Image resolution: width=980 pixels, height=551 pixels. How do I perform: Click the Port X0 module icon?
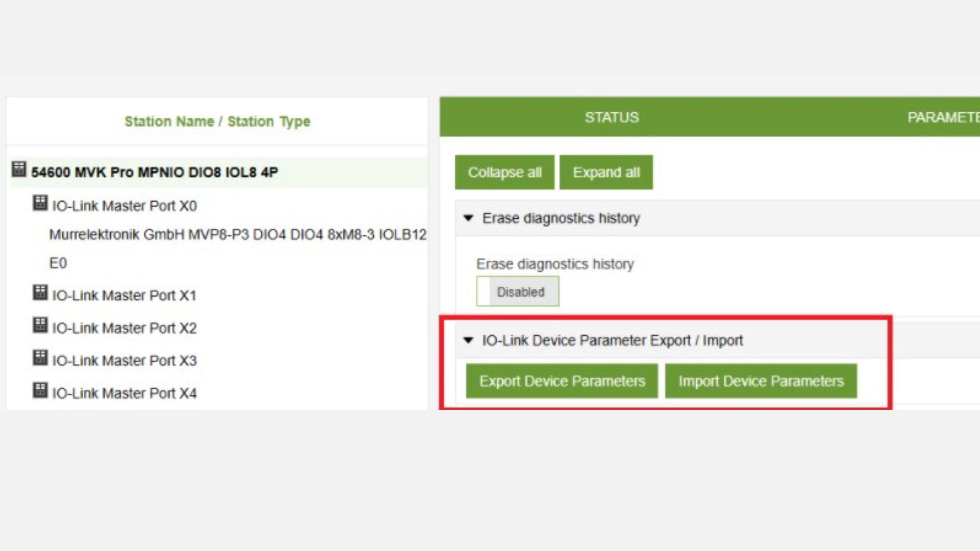40,203
